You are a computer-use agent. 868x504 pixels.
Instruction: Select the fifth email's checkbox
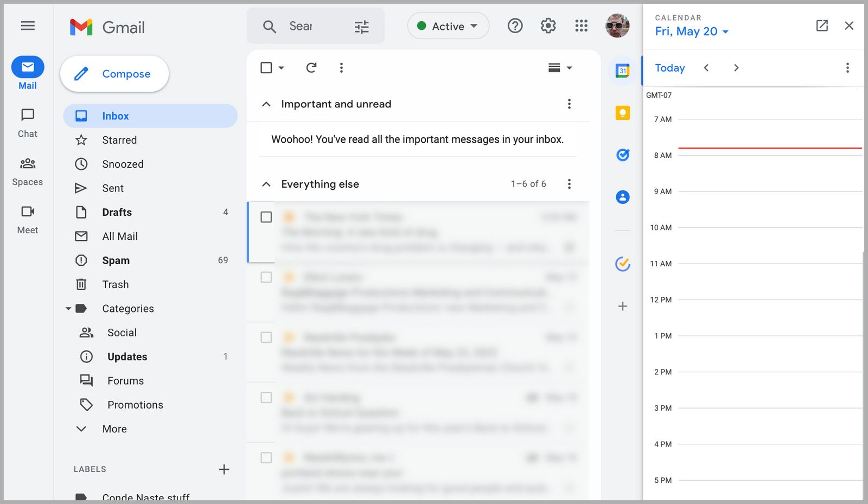pyautogui.click(x=266, y=458)
